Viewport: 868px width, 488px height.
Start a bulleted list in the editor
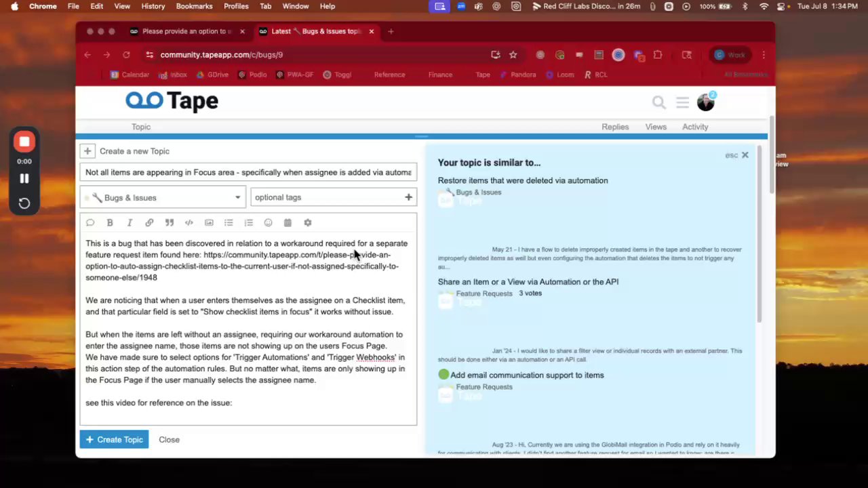(x=229, y=222)
